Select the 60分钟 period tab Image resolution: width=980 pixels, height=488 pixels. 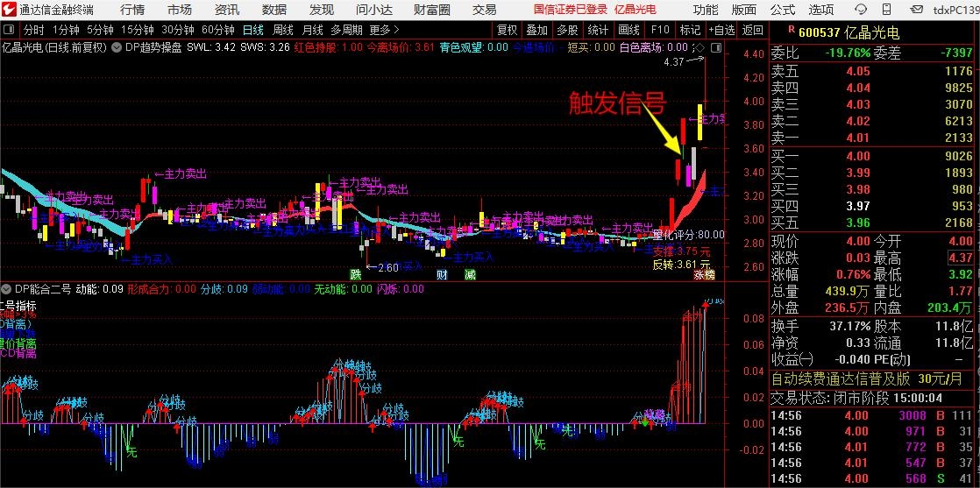tap(218, 30)
